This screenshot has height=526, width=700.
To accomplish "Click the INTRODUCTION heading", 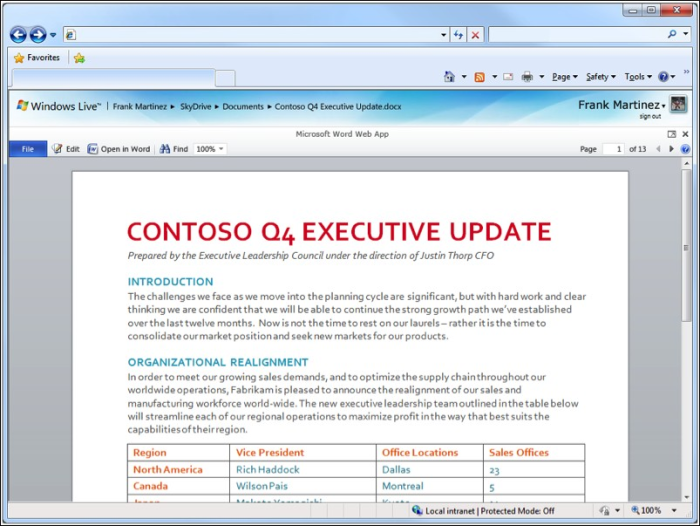I will [x=171, y=282].
